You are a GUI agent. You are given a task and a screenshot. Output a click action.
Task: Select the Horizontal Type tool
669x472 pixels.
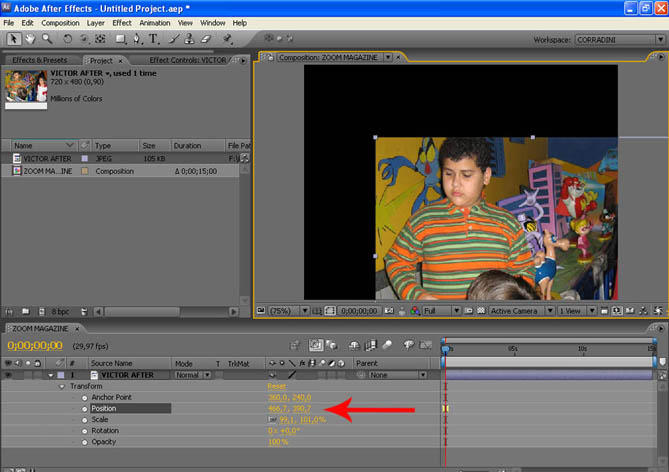click(x=153, y=39)
